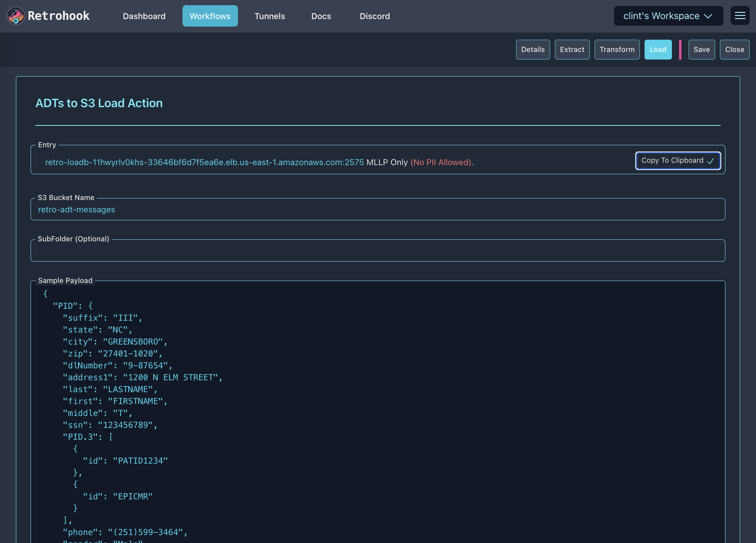This screenshot has width=756, height=543.
Task: Edit the S3 Bucket Name field
Action: pos(378,209)
